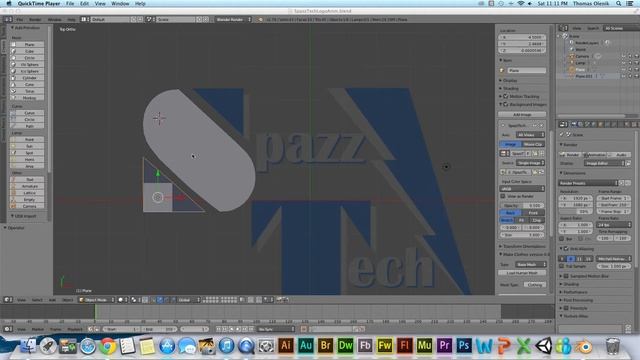Click the Ico Sphere primitive icon
Viewport: 640px width, 360px height.
[13, 71]
